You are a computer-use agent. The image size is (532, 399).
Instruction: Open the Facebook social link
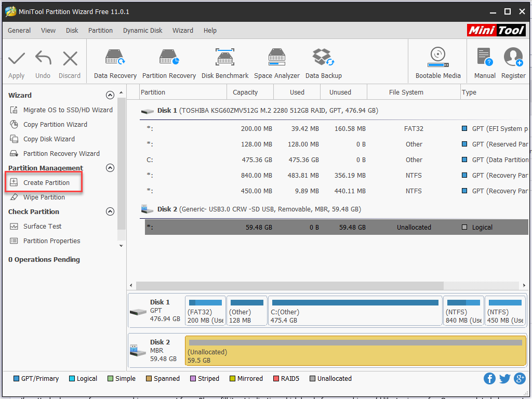[489, 379]
